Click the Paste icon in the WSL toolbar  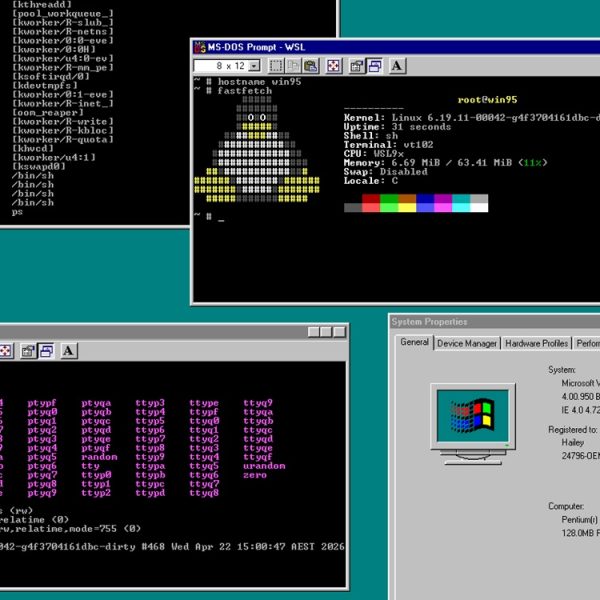pyautogui.click(x=311, y=66)
